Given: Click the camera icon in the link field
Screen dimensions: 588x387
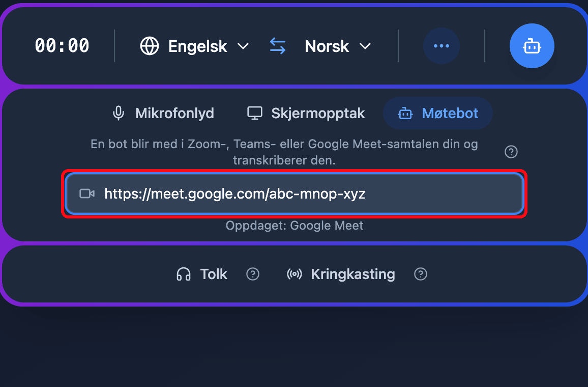Looking at the screenshot, I should [x=87, y=193].
